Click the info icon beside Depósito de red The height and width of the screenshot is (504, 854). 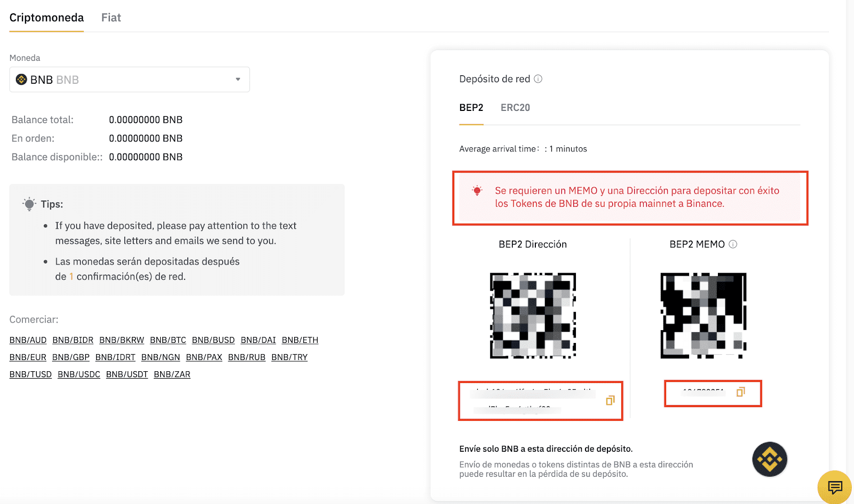(x=538, y=79)
